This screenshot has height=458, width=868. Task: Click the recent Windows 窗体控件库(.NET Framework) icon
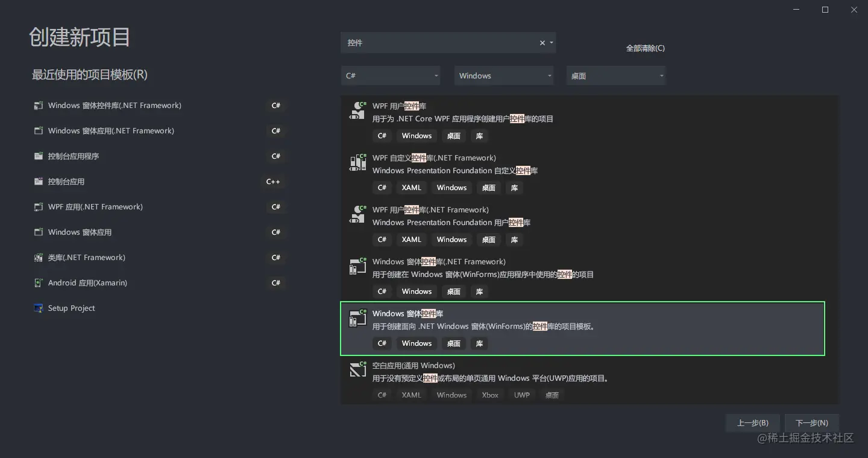coord(39,106)
